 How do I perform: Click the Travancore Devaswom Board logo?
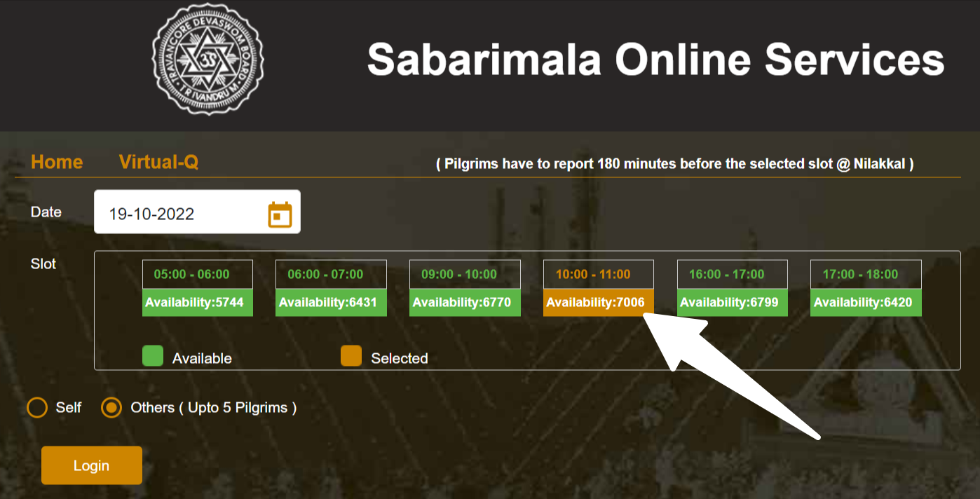tap(207, 60)
